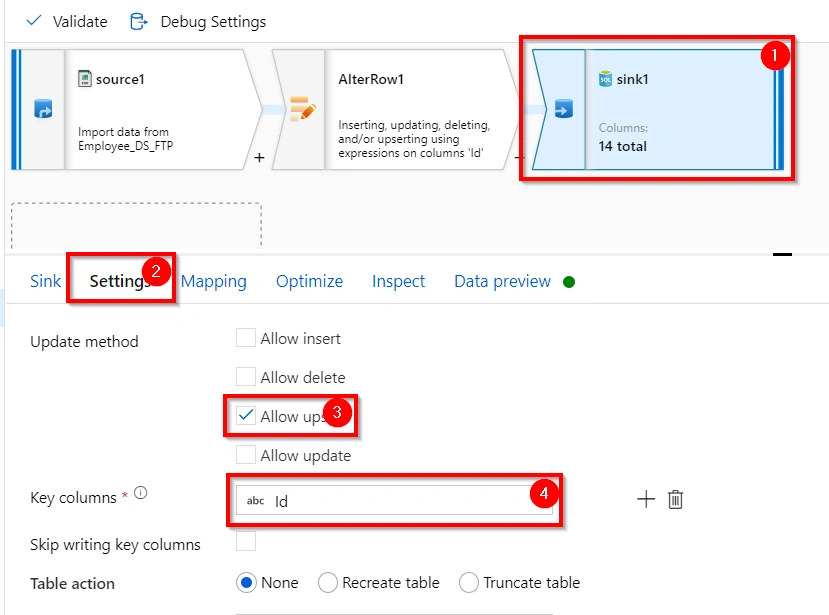Image resolution: width=829 pixels, height=615 pixels.
Task: Select the AlterRow1 transformation node
Action: [x=395, y=109]
